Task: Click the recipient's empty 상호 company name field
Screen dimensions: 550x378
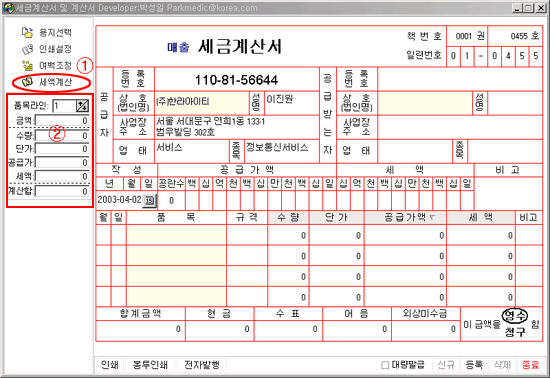Action: (425, 103)
